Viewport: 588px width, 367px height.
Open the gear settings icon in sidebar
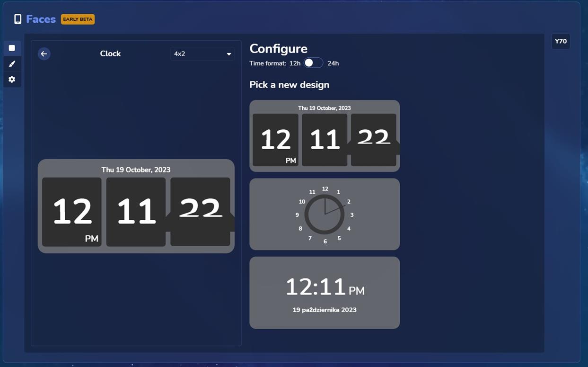(12, 80)
